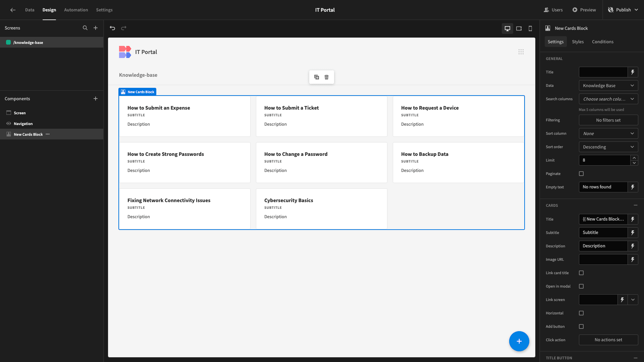Select the /knowledge-base screen
644x362 pixels.
pos(52,43)
